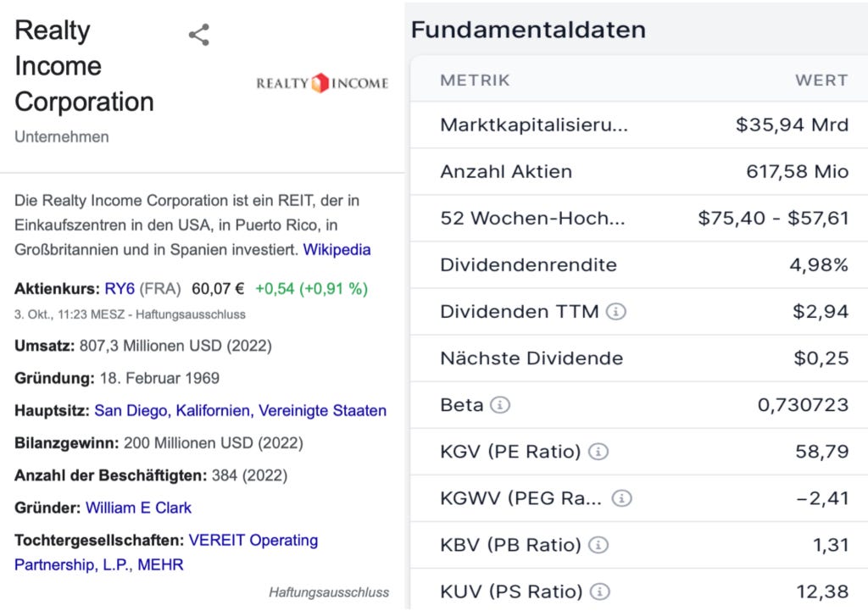
Task: Click the italic Haftungsausschluss link at the bottom
Action: 329,592
